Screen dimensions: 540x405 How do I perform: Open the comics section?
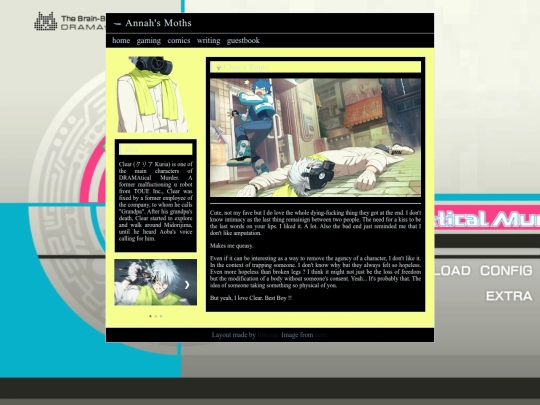pos(179,40)
